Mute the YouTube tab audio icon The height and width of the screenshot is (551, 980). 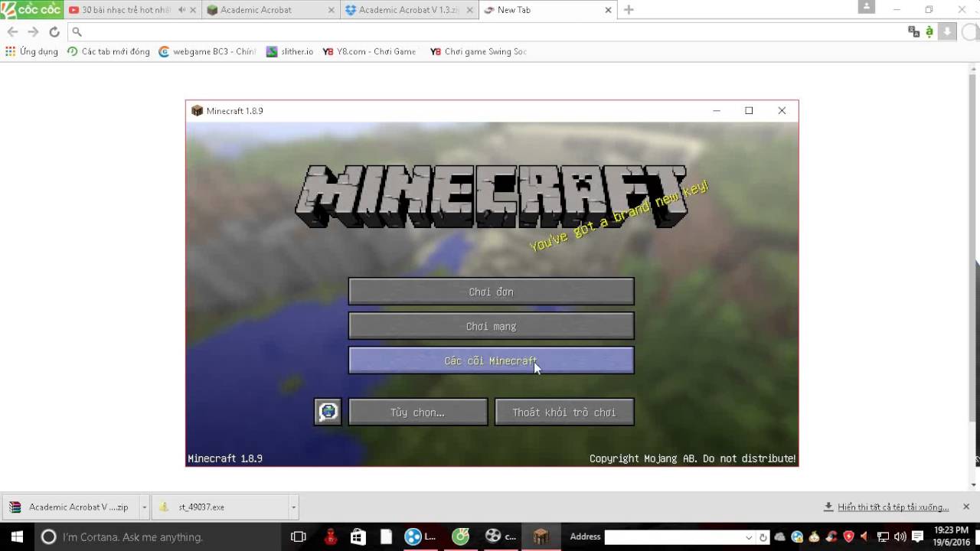point(181,10)
